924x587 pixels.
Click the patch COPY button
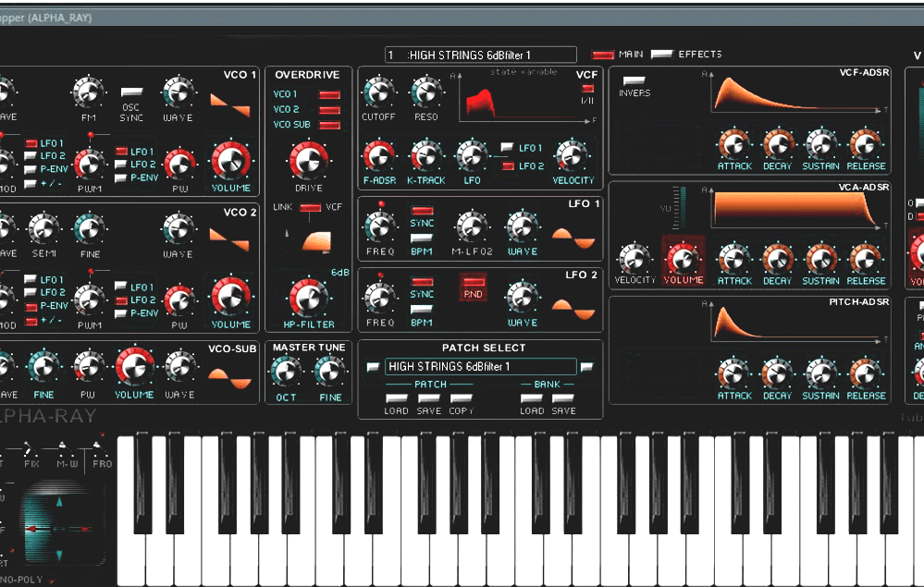point(462,398)
